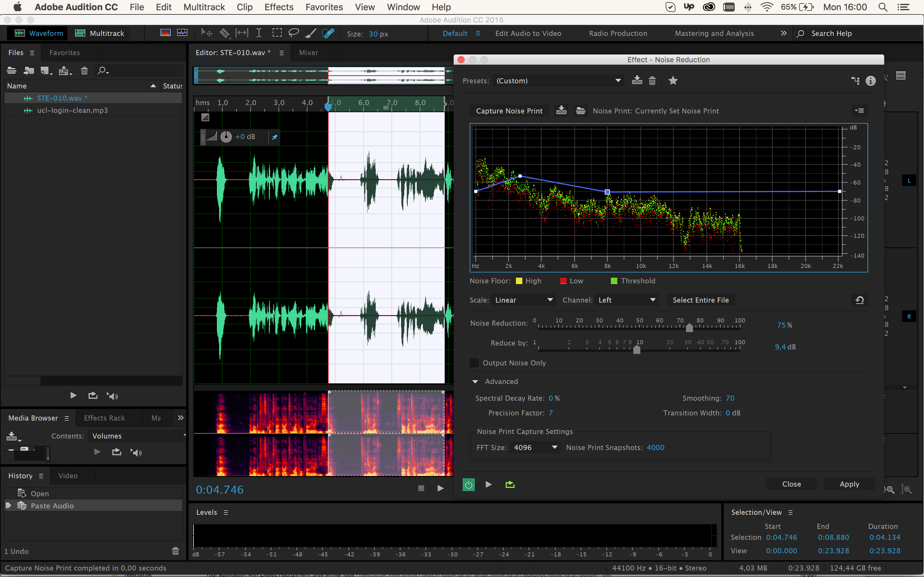This screenshot has height=577, width=924.
Task: Collapse the Advanced section
Action: tap(475, 381)
